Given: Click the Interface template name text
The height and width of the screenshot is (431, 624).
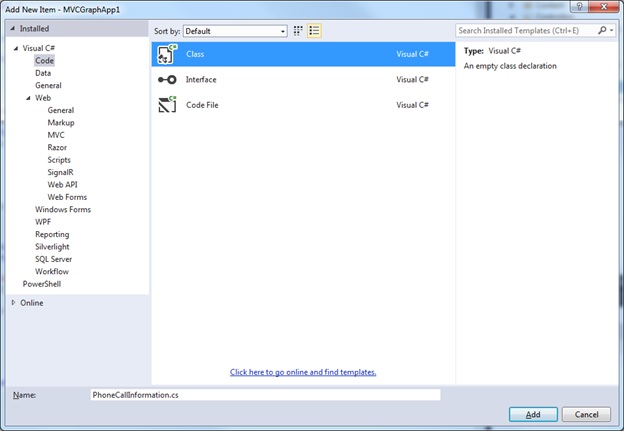Looking at the screenshot, I should tap(201, 80).
